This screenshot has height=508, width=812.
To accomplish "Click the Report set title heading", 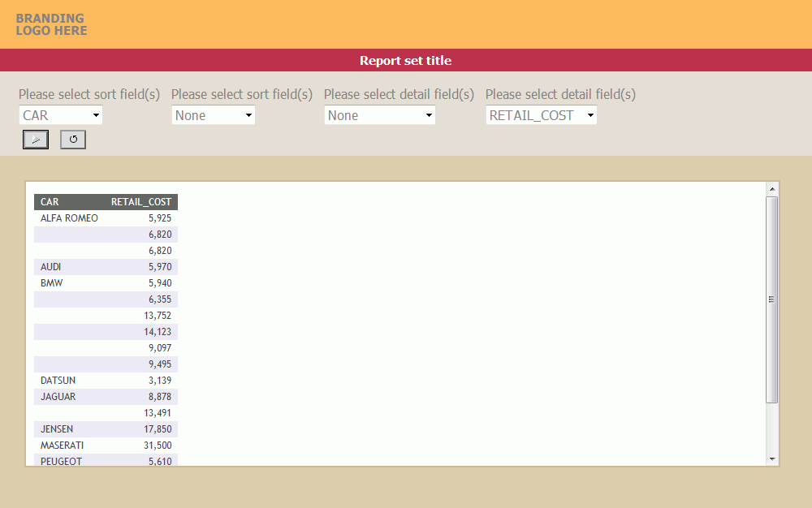I will (405, 61).
